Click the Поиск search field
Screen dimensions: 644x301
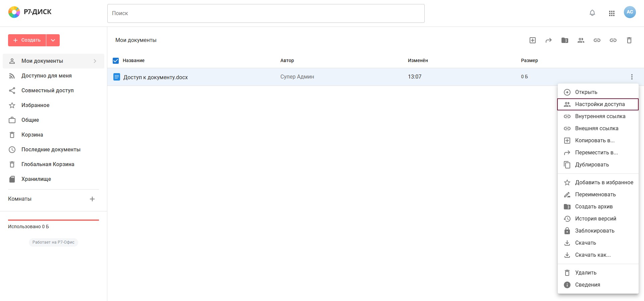[x=266, y=13]
